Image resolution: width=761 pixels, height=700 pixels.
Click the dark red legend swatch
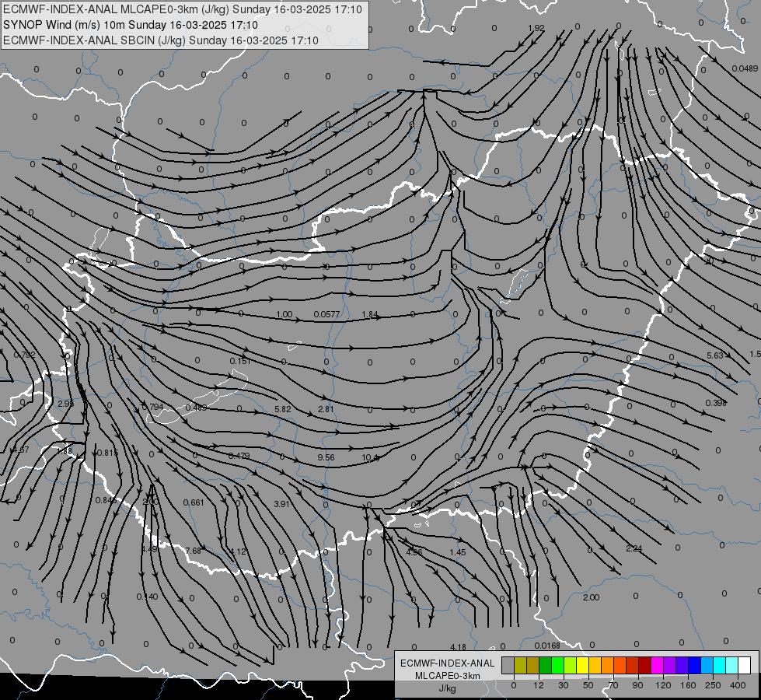(x=644, y=666)
